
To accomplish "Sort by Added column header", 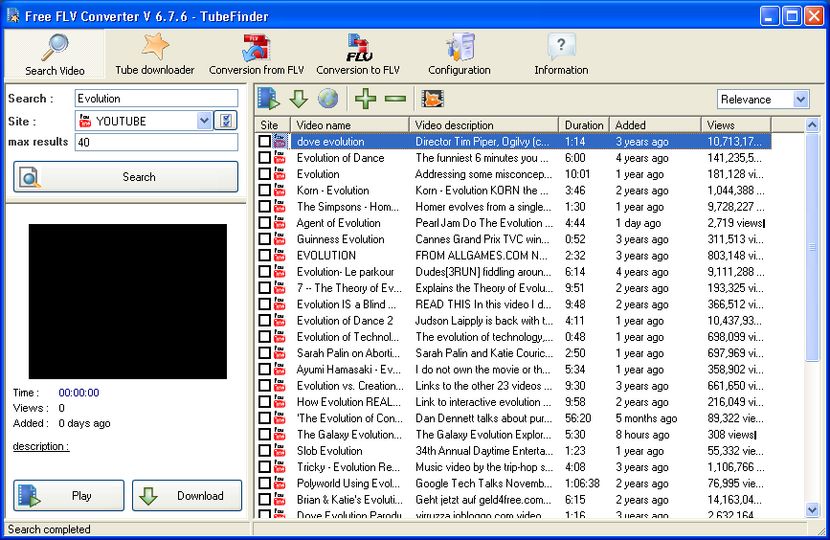I will 655,125.
